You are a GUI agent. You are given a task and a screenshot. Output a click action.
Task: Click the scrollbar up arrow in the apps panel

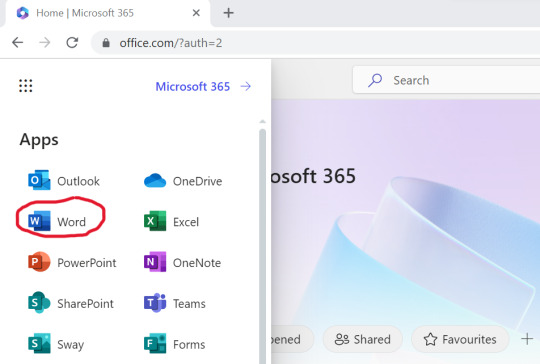pyautogui.click(x=262, y=122)
